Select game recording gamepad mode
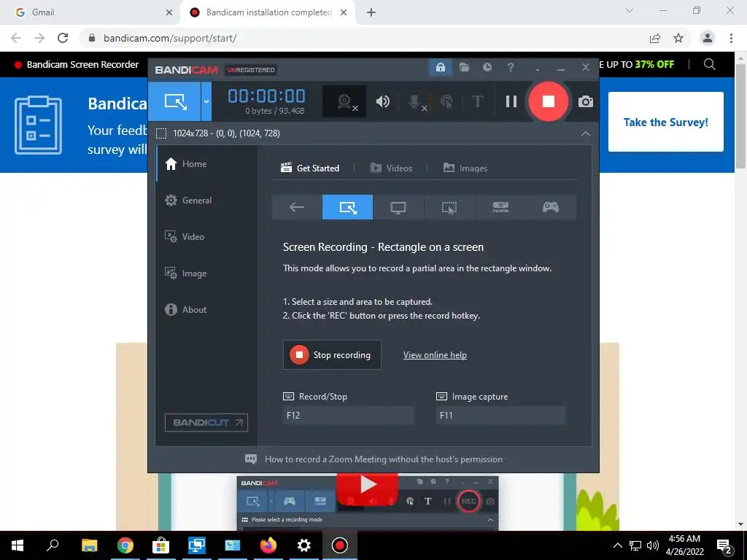 tap(551, 207)
